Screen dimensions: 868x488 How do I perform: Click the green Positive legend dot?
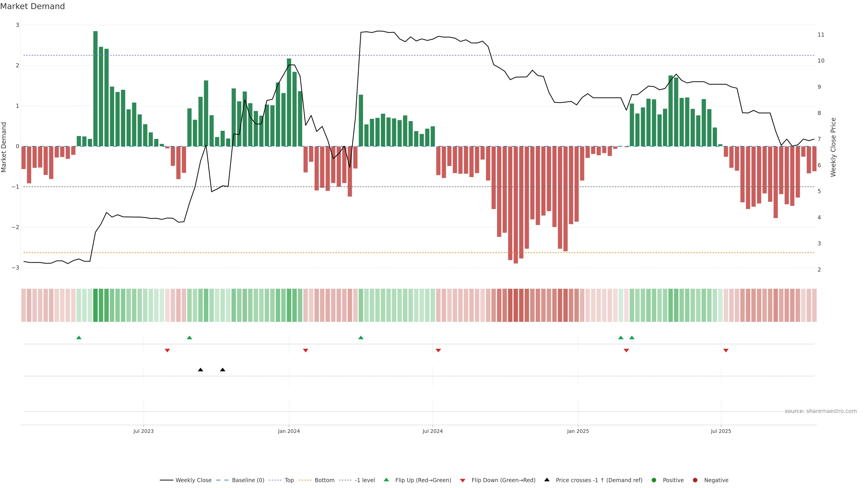(654, 480)
